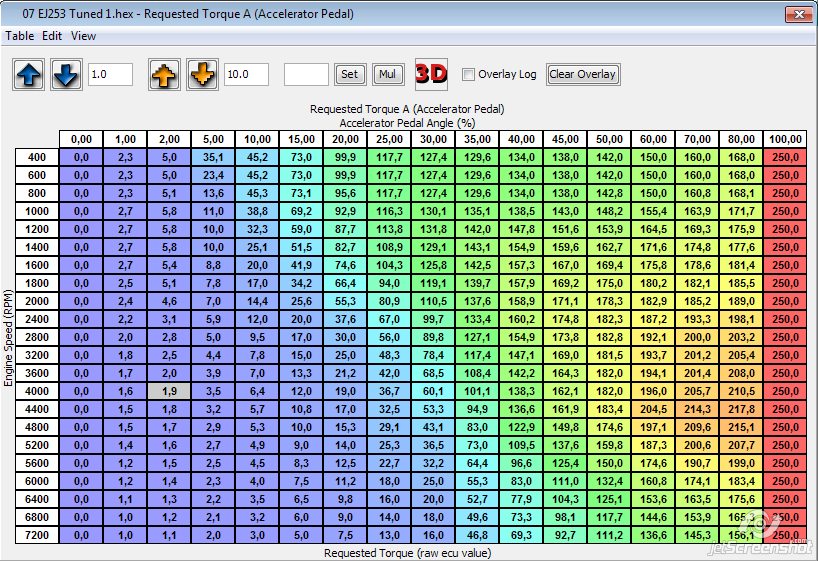Focus the fine increment field showing 1.0
Screen dimensions: 818x561
[x=110, y=74]
